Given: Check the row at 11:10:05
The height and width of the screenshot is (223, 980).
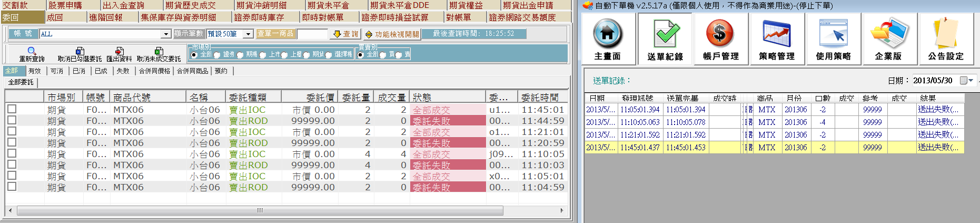Looking at the screenshot, I should coord(12,153).
